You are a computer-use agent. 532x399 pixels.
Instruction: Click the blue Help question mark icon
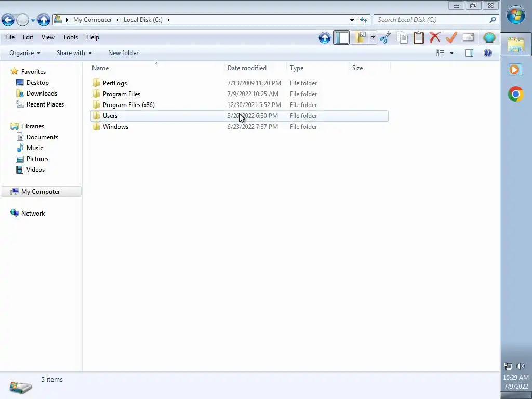coord(488,53)
